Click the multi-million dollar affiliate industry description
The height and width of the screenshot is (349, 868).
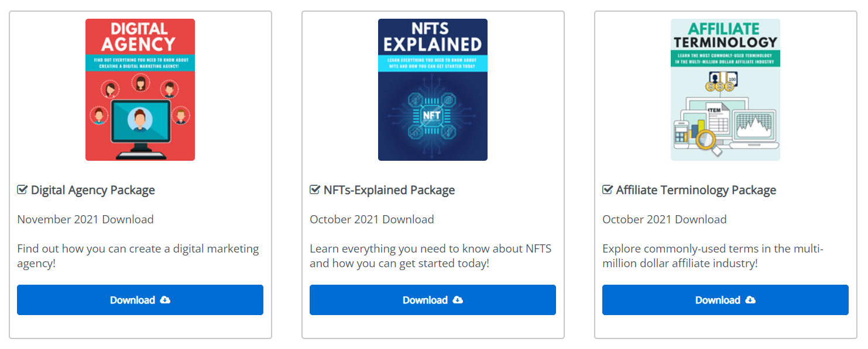[712, 255]
